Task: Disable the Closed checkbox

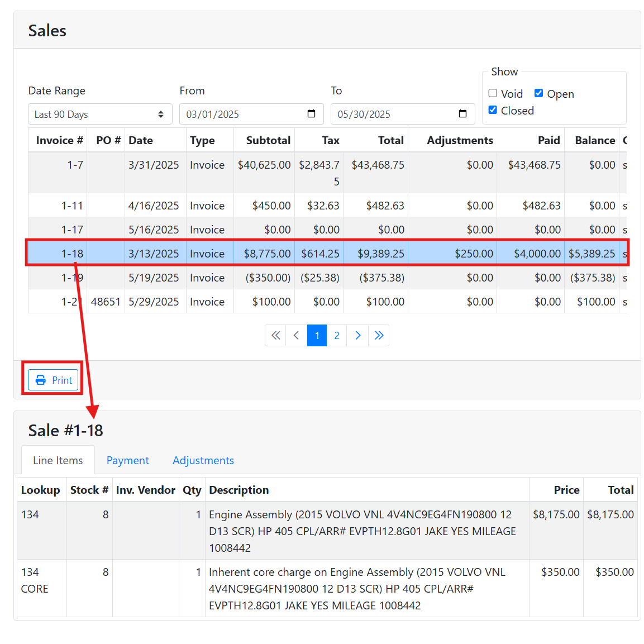Action: point(492,110)
